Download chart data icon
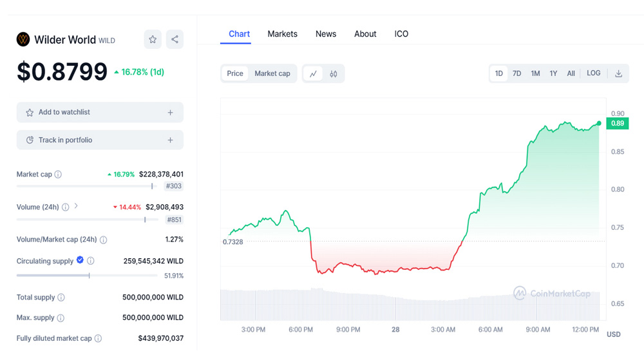Screen dimensions: 644x362 pos(618,73)
